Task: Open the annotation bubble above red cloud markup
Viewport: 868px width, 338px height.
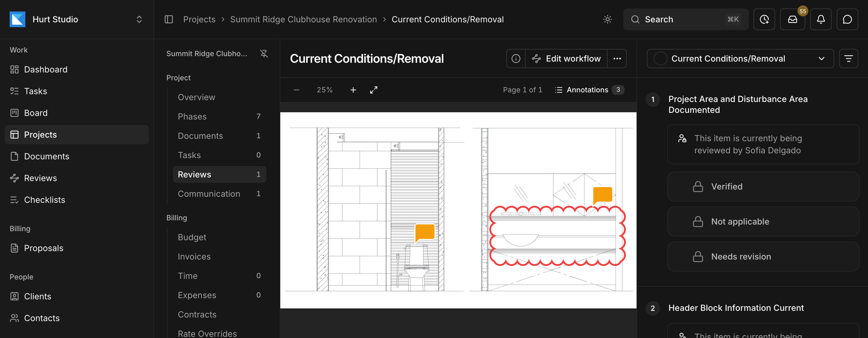Action: tap(602, 196)
